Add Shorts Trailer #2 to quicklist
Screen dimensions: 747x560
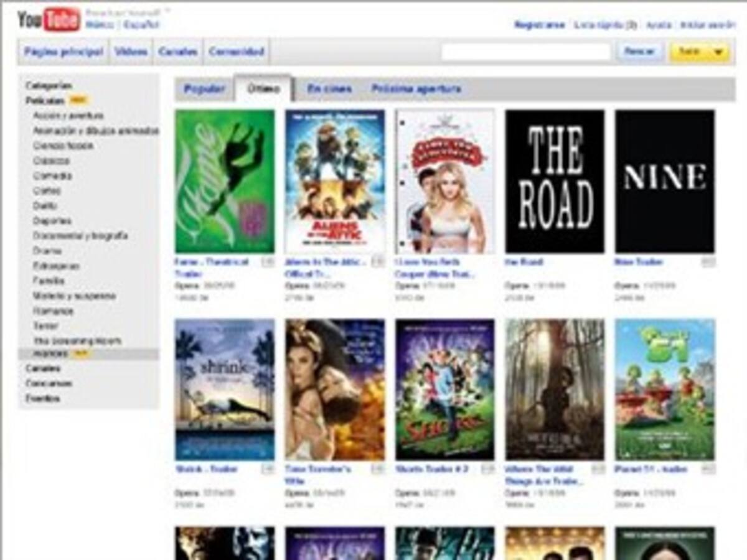point(489,469)
